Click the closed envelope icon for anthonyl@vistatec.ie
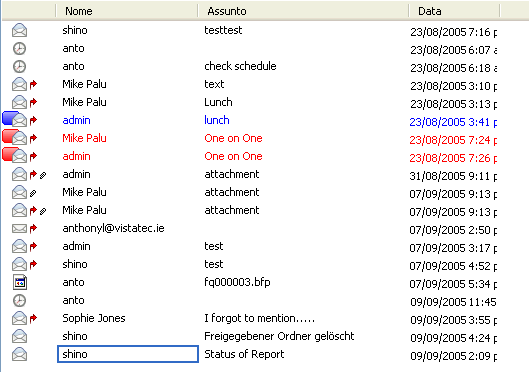The height and width of the screenshot is (372, 529). pos(20,228)
